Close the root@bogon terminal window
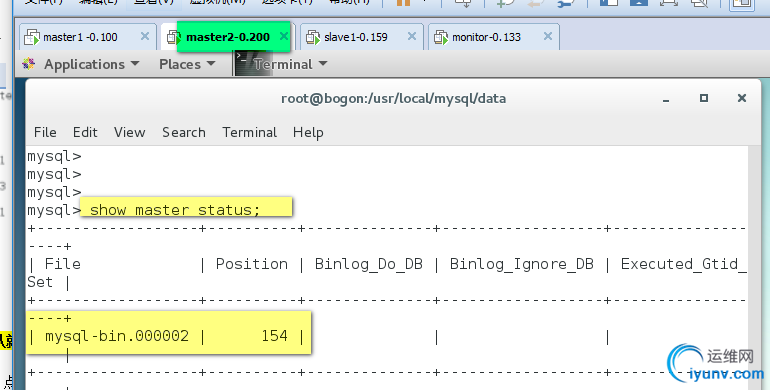 point(742,98)
